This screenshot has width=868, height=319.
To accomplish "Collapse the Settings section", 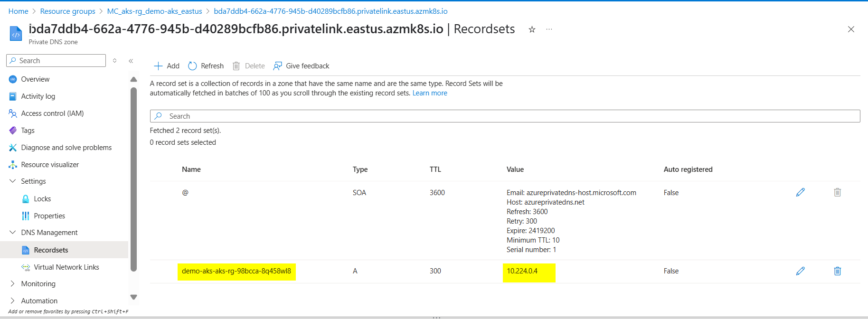I will click(x=12, y=181).
